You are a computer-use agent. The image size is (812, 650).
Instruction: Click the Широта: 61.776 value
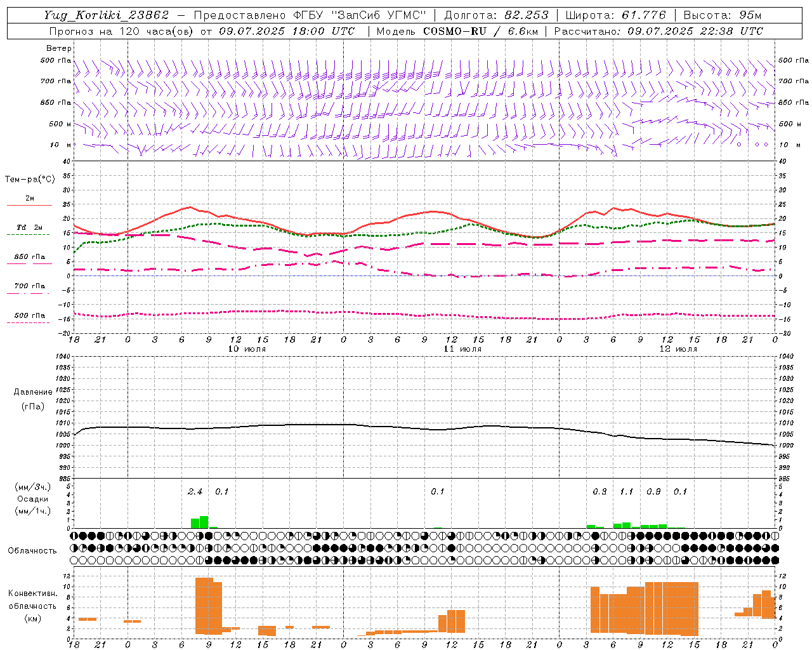point(615,15)
